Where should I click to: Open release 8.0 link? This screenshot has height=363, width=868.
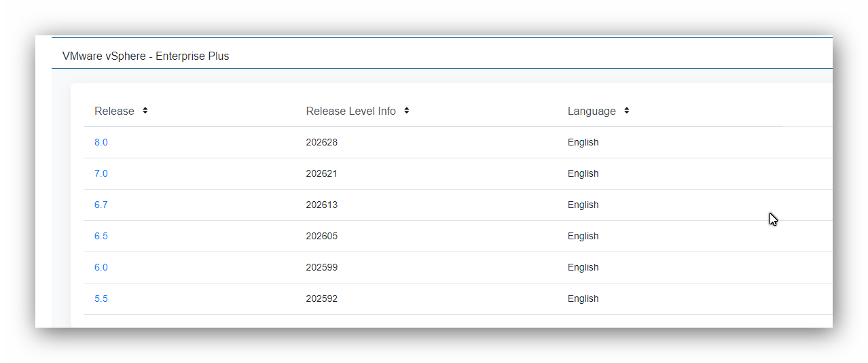pos(101,142)
